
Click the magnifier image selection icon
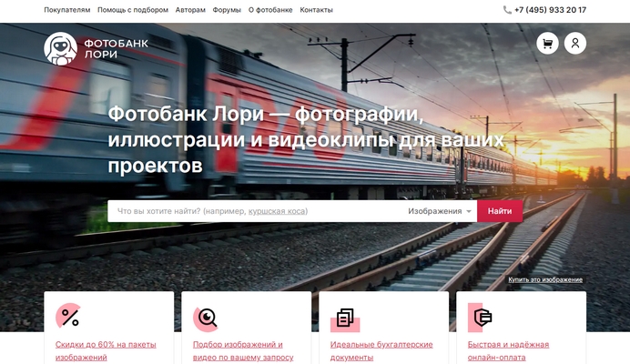tap(206, 319)
